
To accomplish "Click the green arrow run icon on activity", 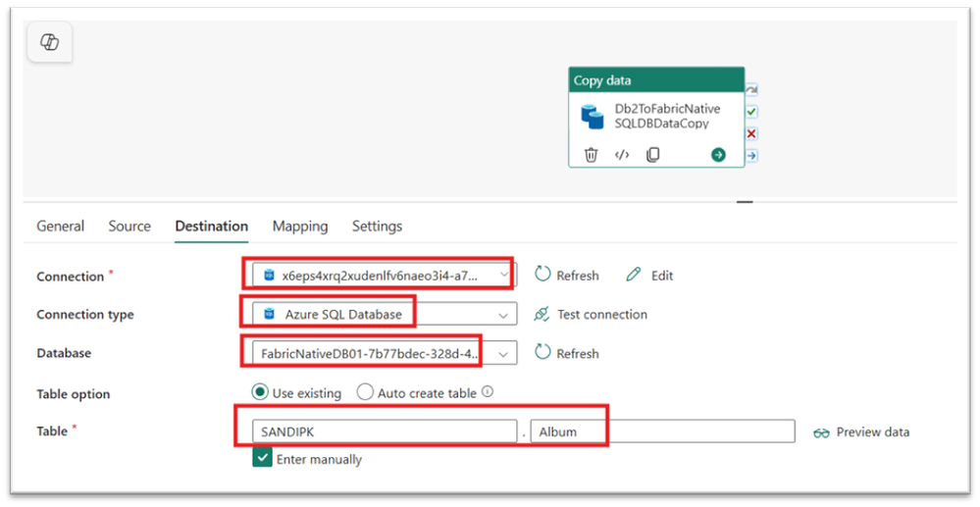I will coord(718,154).
